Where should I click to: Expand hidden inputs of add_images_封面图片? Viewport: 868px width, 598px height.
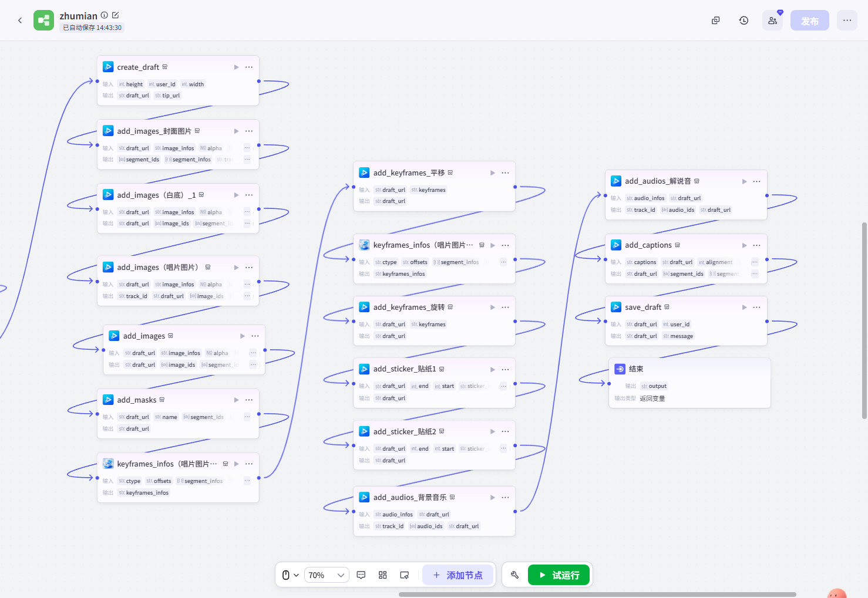247,148
